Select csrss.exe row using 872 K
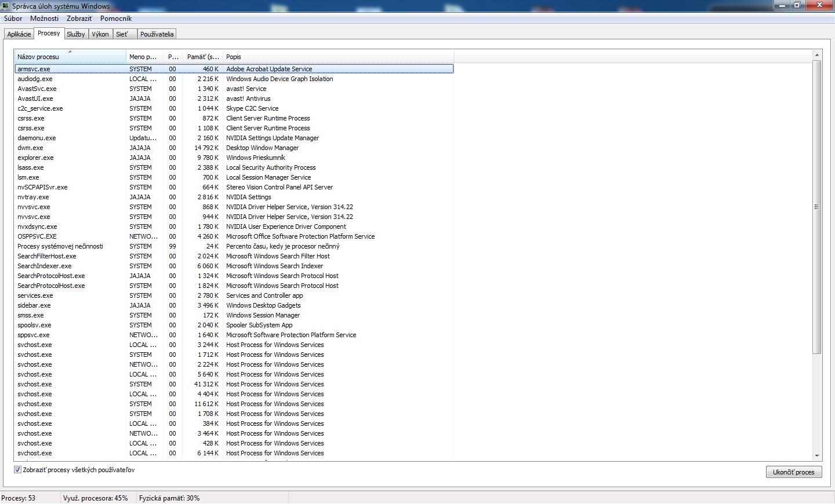The image size is (835, 504). click(234, 118)
